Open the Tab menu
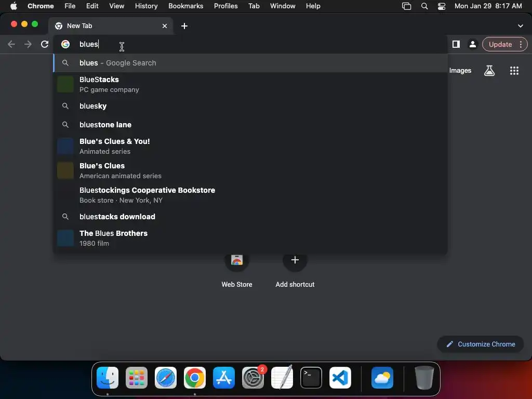 click(254, 6)
